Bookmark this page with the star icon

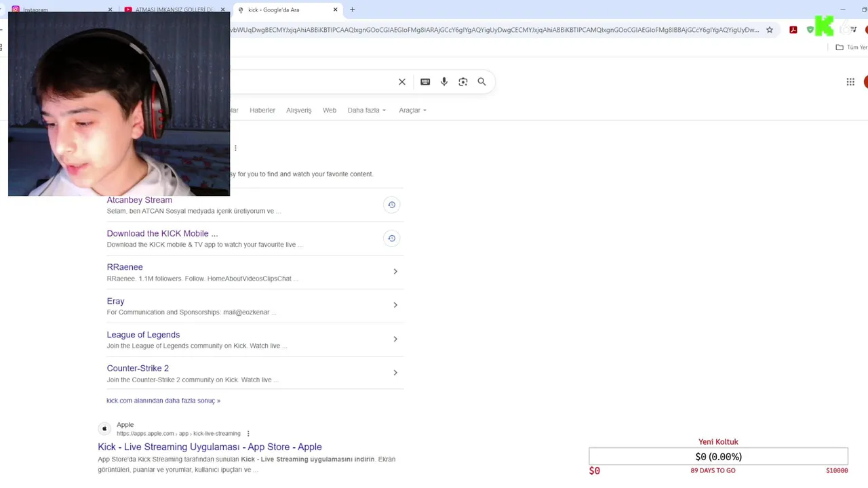point(770,30)
